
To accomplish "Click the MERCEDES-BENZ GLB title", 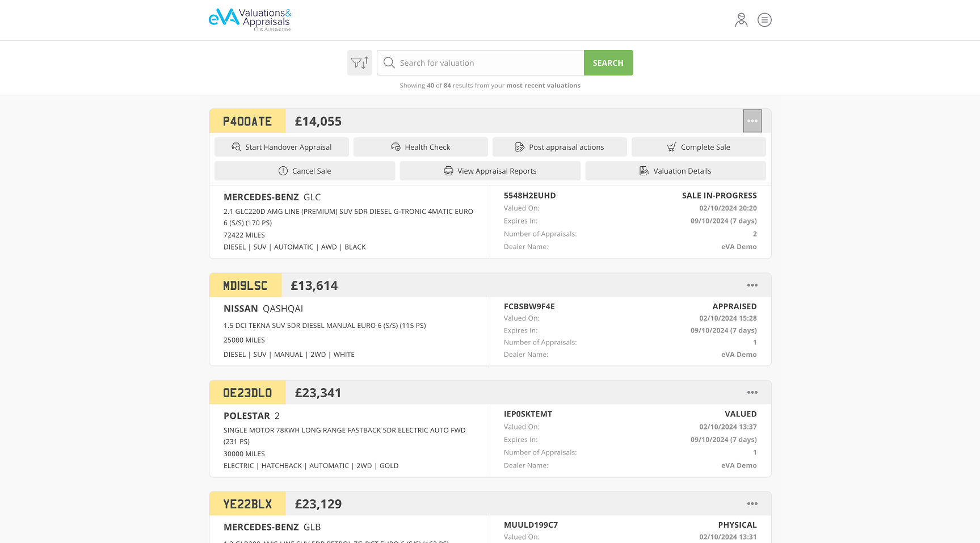I will [272, 527].
